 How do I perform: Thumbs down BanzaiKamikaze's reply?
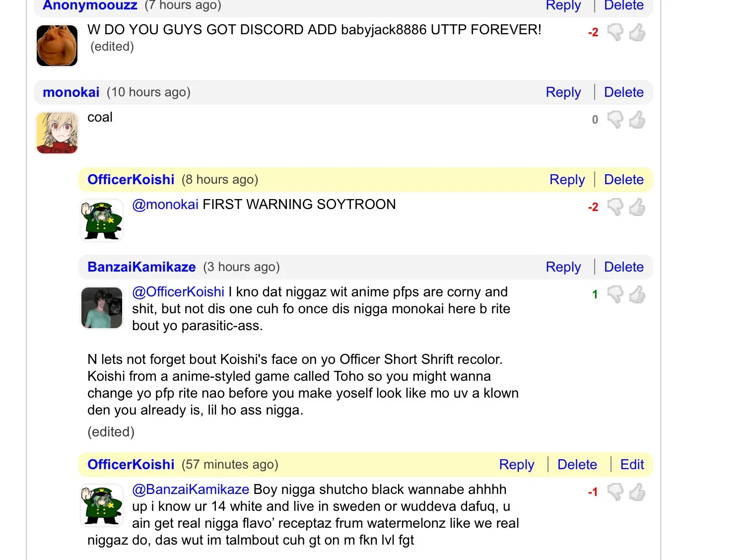(x=615, y=294)
